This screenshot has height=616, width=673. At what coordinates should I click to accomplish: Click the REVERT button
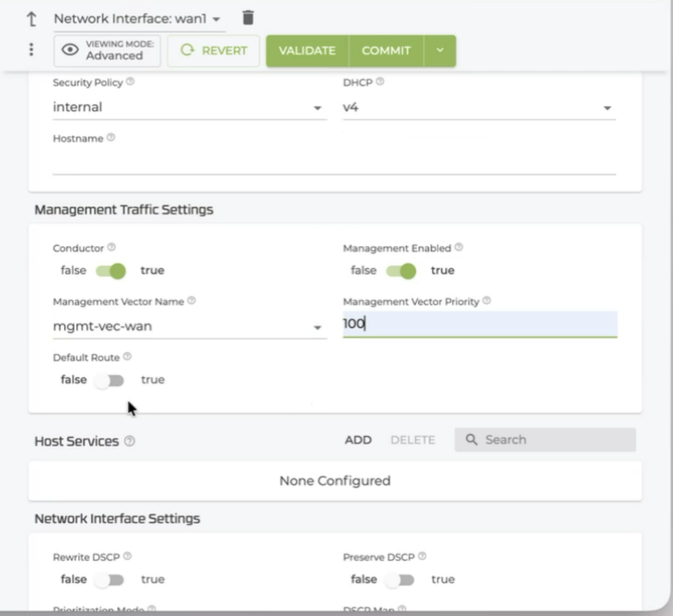213,51
